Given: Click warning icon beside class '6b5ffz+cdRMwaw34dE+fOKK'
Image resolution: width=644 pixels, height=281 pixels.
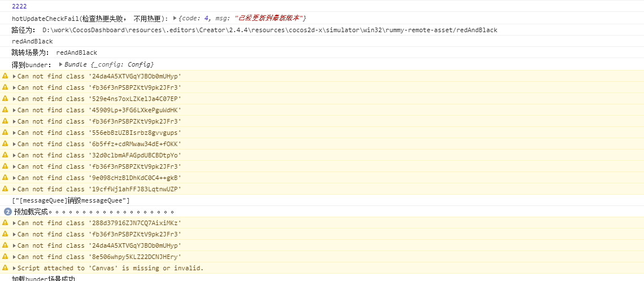Looking at the screenshot, I should click(5, 144).
